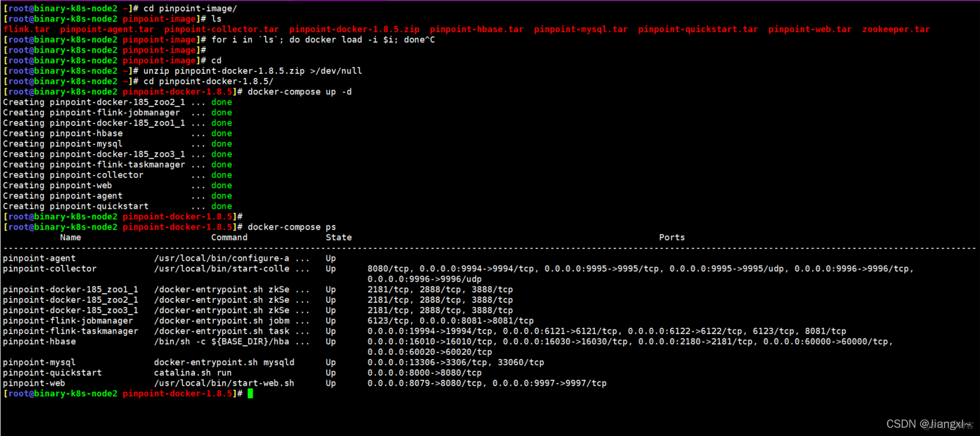Click pinpoint-docker-185_zoo2_1 table row name

point(70,301)
